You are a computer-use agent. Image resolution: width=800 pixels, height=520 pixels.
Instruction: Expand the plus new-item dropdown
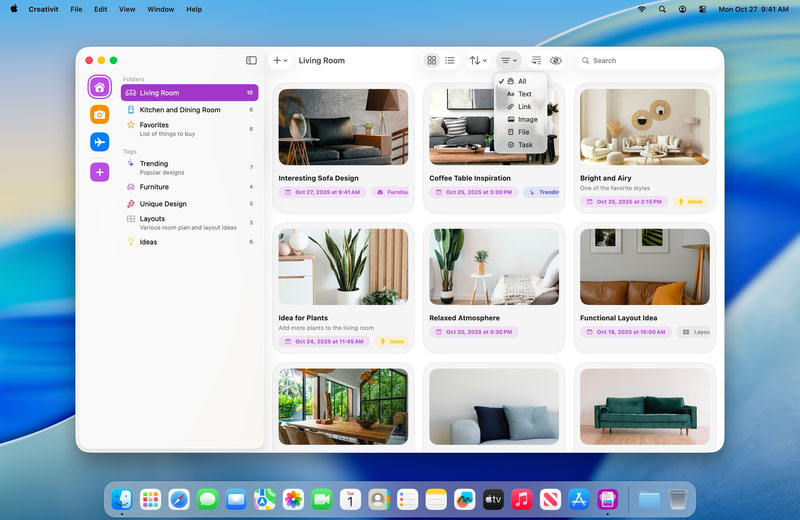click(280, 61)
